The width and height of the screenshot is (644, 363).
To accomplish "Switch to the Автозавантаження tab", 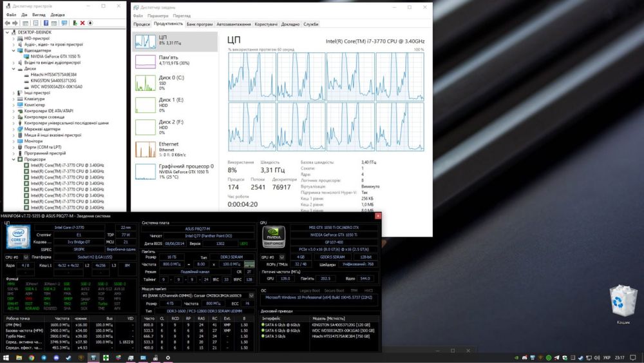I will (233, 25).
